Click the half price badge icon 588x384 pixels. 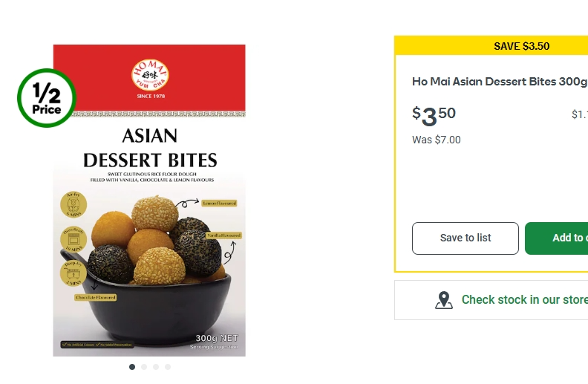pos(47,98)
